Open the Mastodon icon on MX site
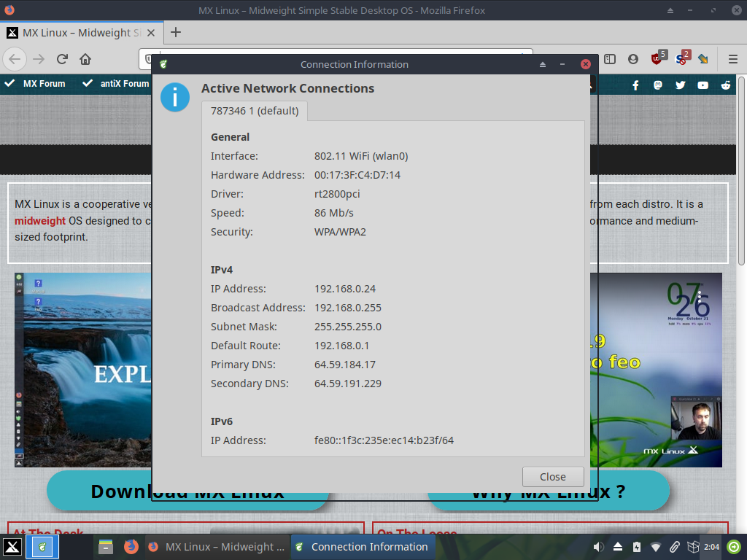This screenshot has width=747, height=560. (x=658, y=85)
